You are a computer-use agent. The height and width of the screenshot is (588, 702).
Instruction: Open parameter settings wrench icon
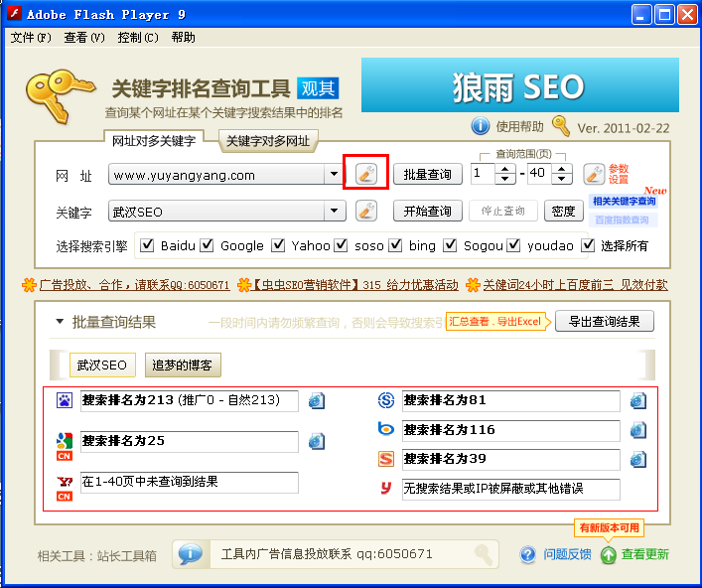[594, 174]
